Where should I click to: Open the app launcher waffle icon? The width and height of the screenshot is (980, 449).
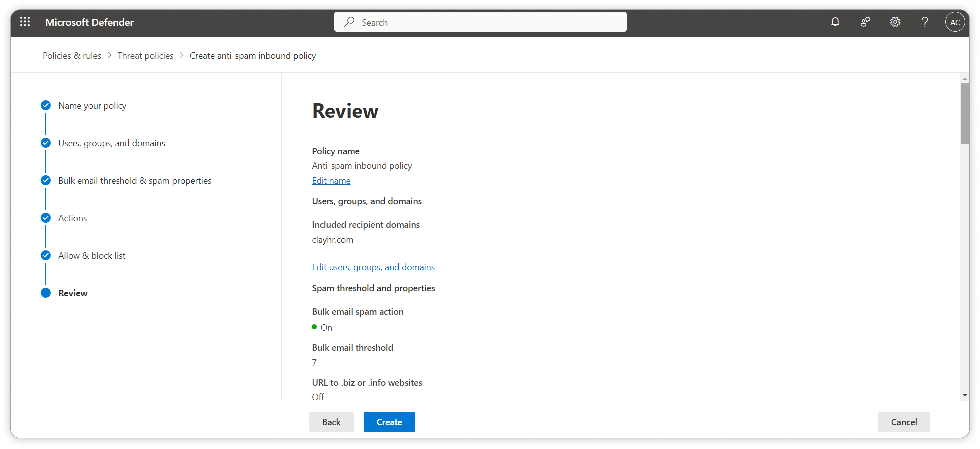click(25, 22)
